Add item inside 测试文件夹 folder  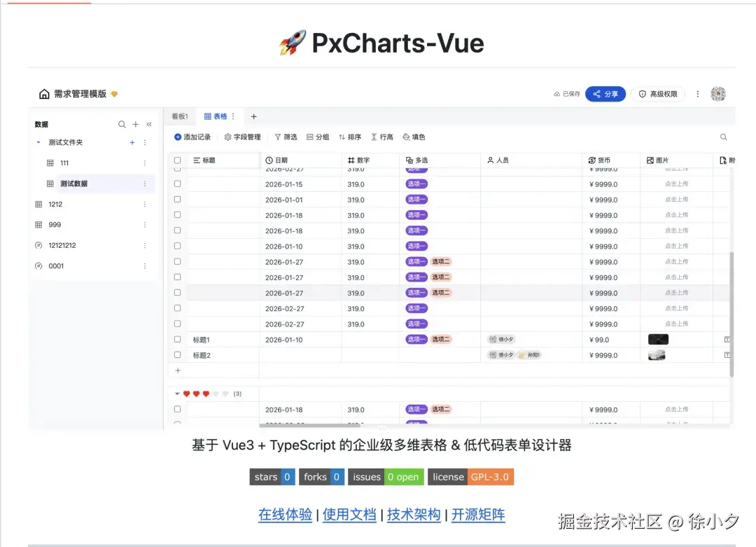[132, 142]
